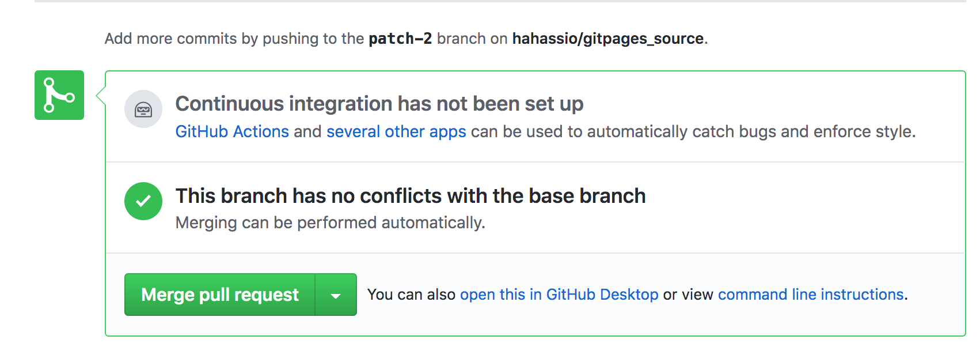Click the This branch has no conflicts heading

tap(411, 196)
